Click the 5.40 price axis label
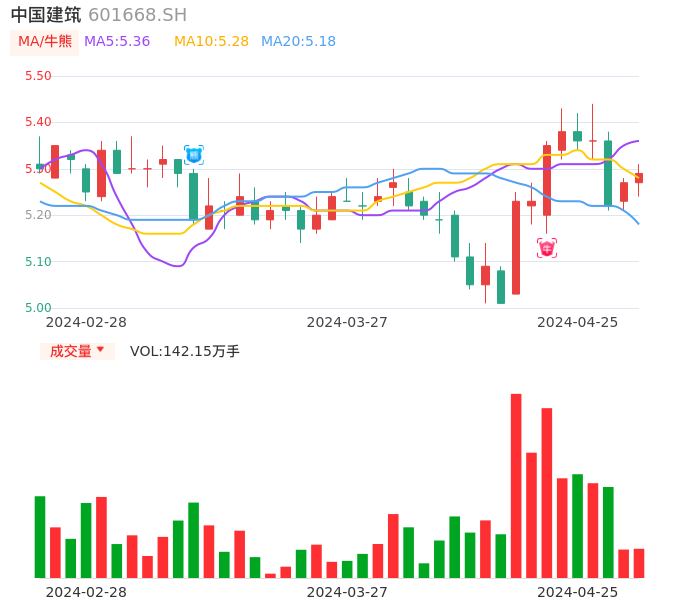This screenshot has width=686, height=606. 38,122
